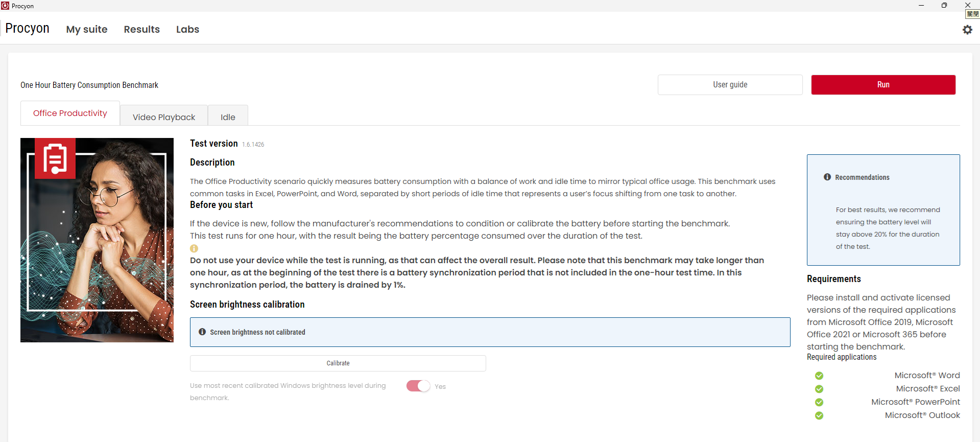This screenshot has height=442, width=980.
Task: Go to the Results page
Action: (142, 29)
